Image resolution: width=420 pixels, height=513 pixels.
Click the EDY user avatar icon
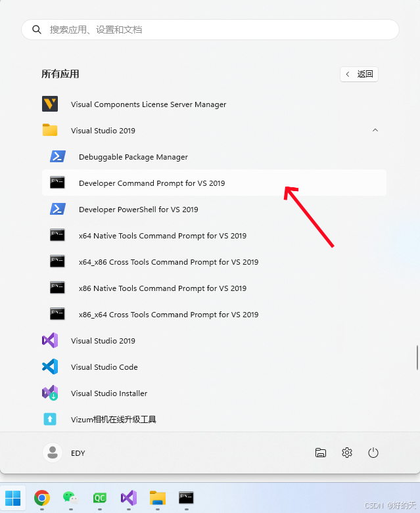click(x=53, y=453)
